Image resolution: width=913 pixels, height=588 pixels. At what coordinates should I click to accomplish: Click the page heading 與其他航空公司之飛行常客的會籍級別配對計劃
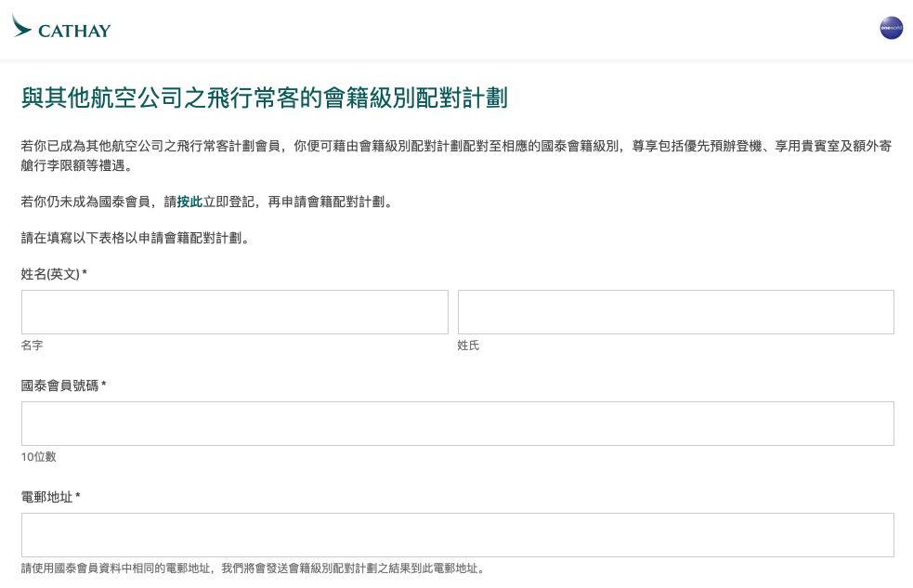coord(265,98)
